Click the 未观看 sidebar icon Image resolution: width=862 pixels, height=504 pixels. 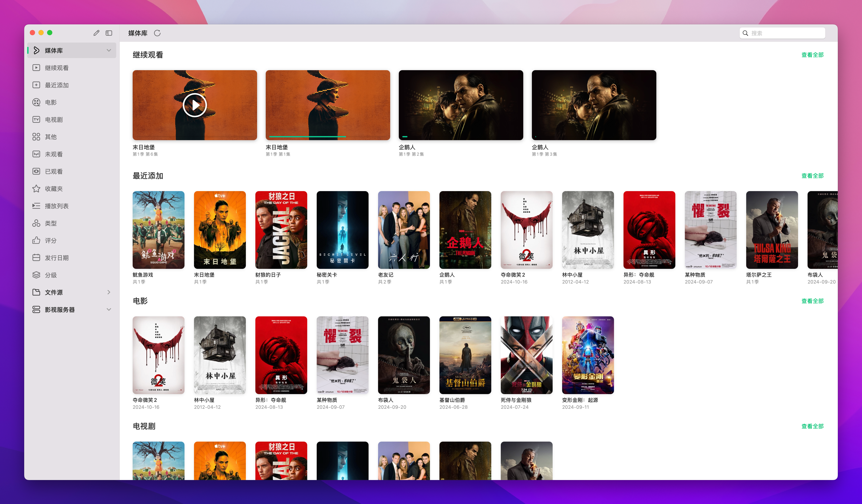coord(36,154)
